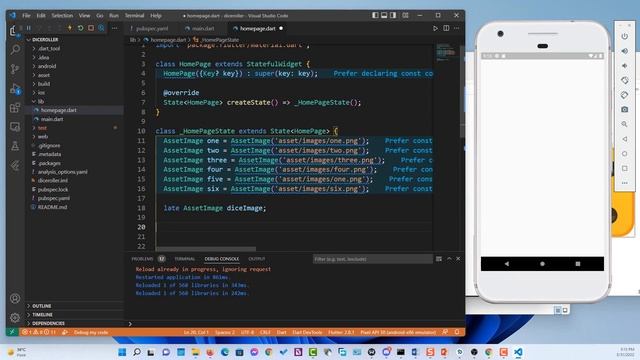The image size is (640, 360).
Task: Maximize the panel with the chevron up
Action: (x=449, y=259)
